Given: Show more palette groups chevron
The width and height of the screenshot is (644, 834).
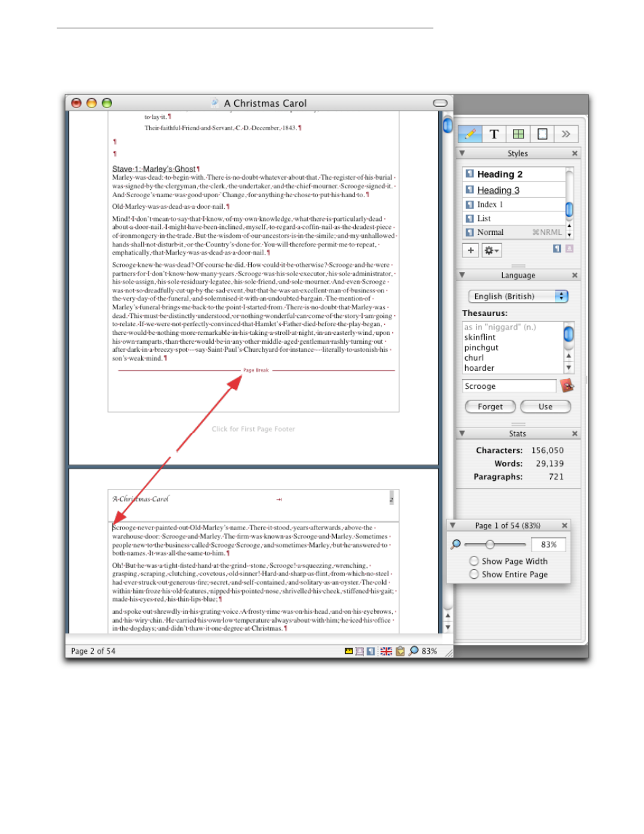Looking at the screenshot, I should coord(566,134).
